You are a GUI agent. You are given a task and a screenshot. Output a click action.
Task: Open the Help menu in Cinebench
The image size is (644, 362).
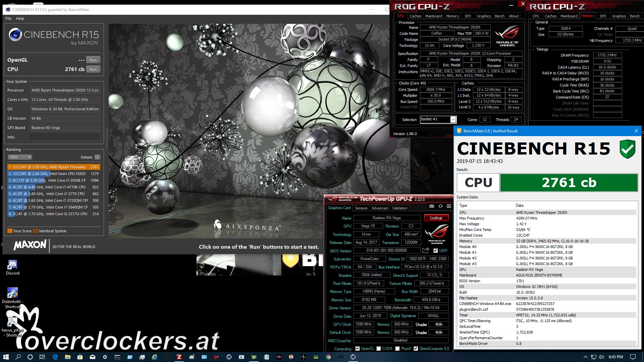20,18
